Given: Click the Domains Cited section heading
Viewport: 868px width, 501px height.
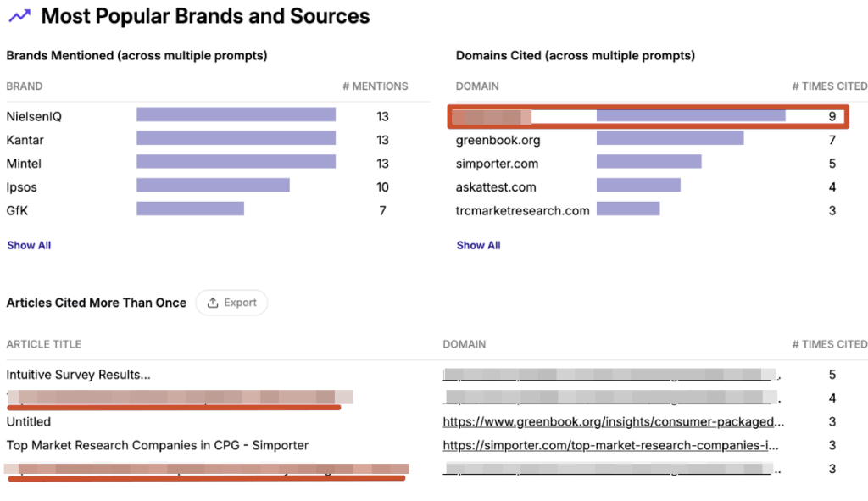Looking at the screenshot, I should pos(576,55).
